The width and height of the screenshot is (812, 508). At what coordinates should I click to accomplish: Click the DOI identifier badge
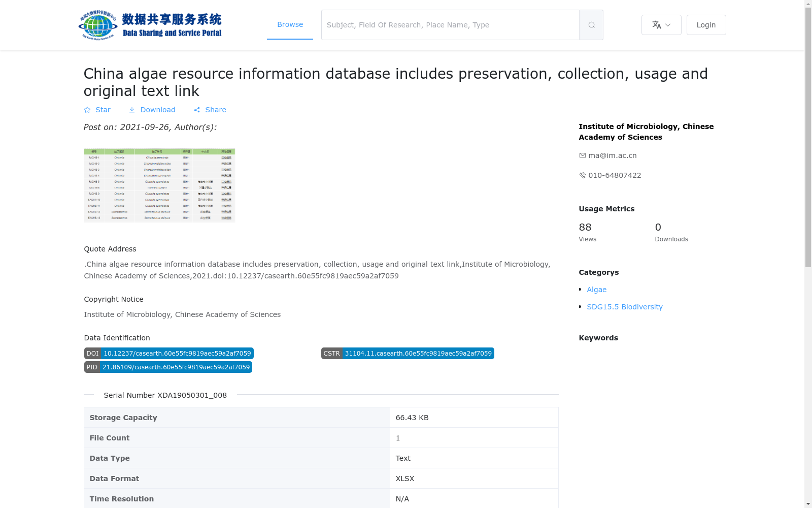click(x=169, y=354)
